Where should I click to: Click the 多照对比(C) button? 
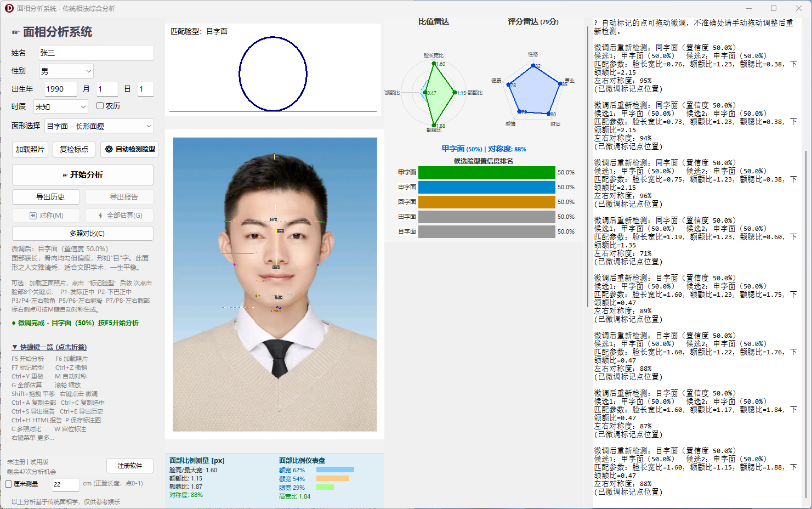(x=82, y=233)
